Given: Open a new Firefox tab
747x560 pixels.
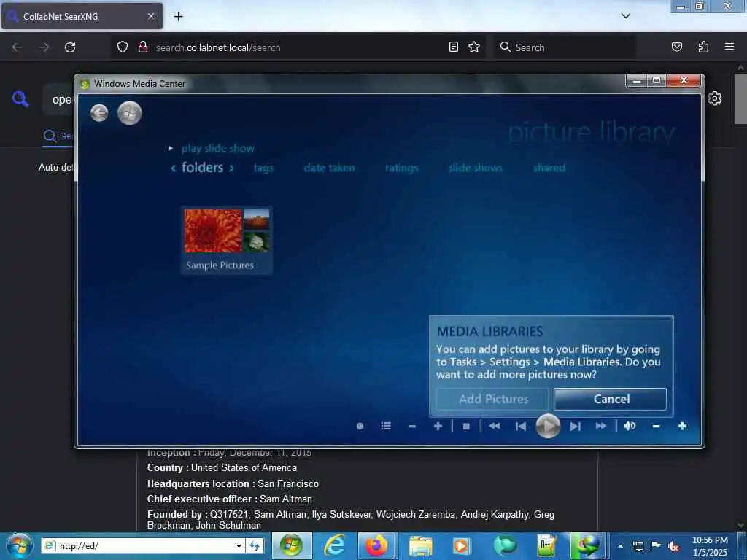Looking at the screenshot, I should [x=178, y=17].
